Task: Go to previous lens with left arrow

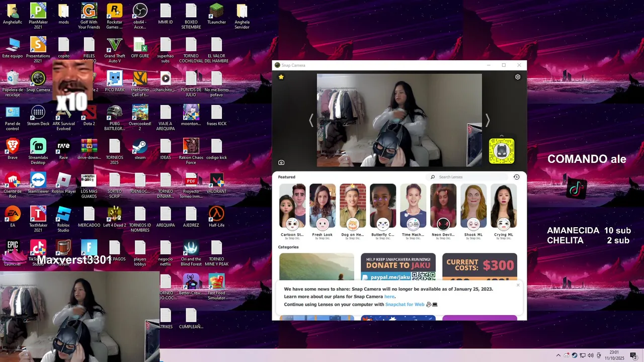Action: click(311, 120)
